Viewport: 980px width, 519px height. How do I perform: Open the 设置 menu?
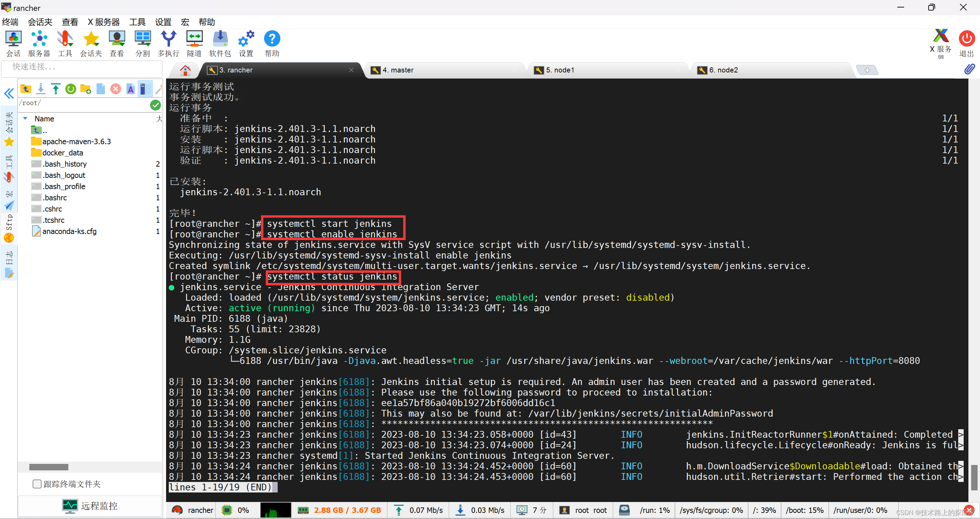click(x=163, y=22)
